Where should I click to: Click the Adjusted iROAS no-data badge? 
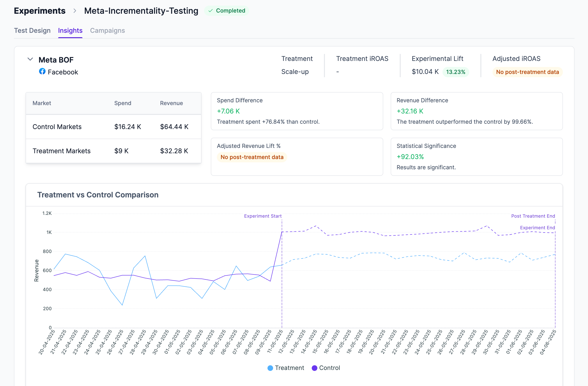click(x=527, y=72)
